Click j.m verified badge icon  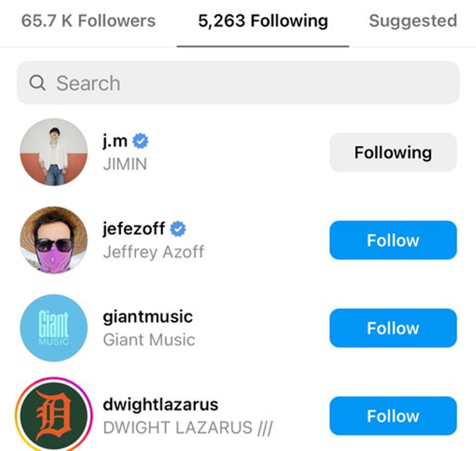[141, 141]
